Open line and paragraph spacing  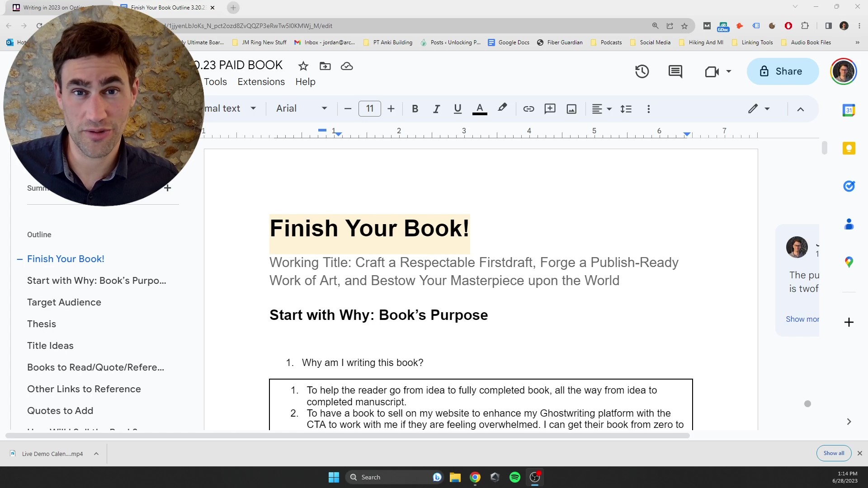(626, 109)
